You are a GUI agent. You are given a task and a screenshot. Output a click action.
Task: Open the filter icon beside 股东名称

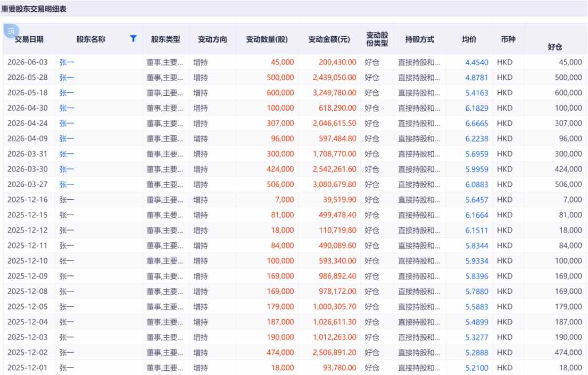coord(133,39)
